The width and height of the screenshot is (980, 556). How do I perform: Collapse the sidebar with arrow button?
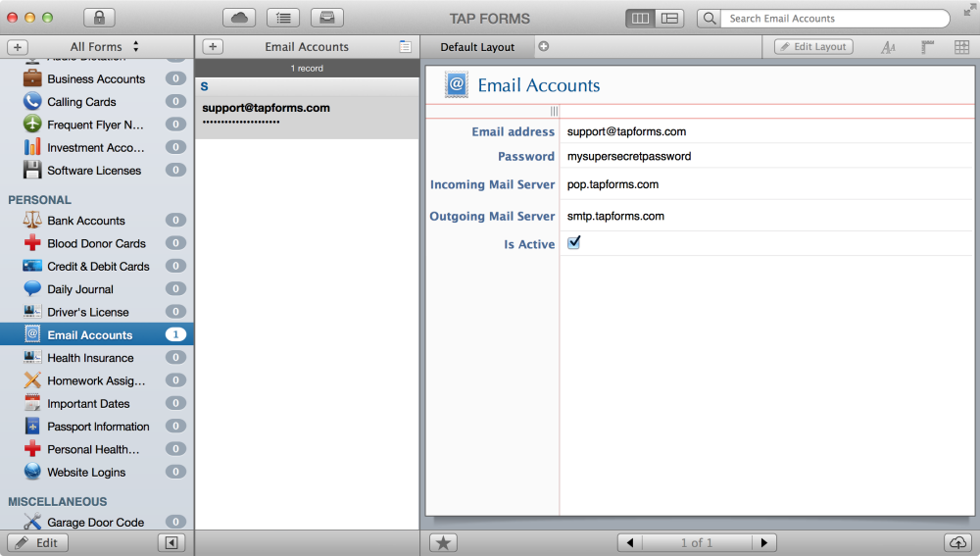click(171, 543)
